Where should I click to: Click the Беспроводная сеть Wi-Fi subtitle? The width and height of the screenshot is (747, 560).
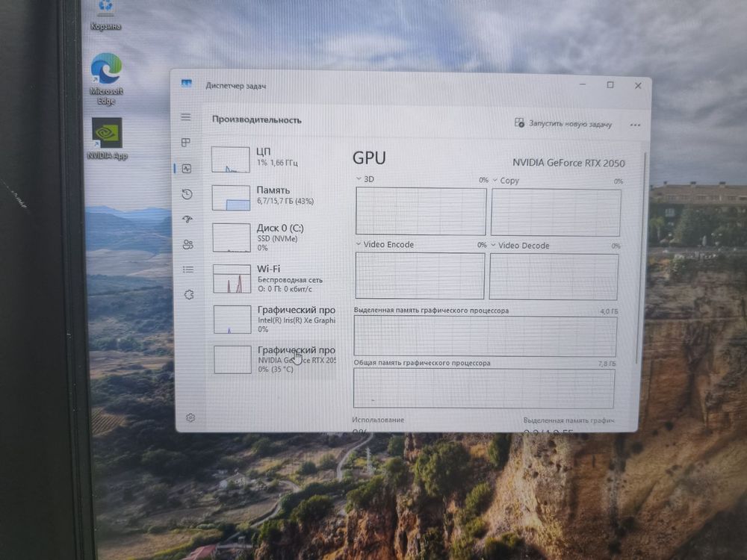(290, 279)
